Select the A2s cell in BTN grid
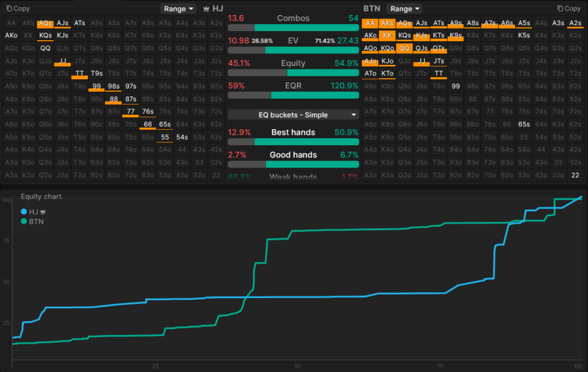 575,23
